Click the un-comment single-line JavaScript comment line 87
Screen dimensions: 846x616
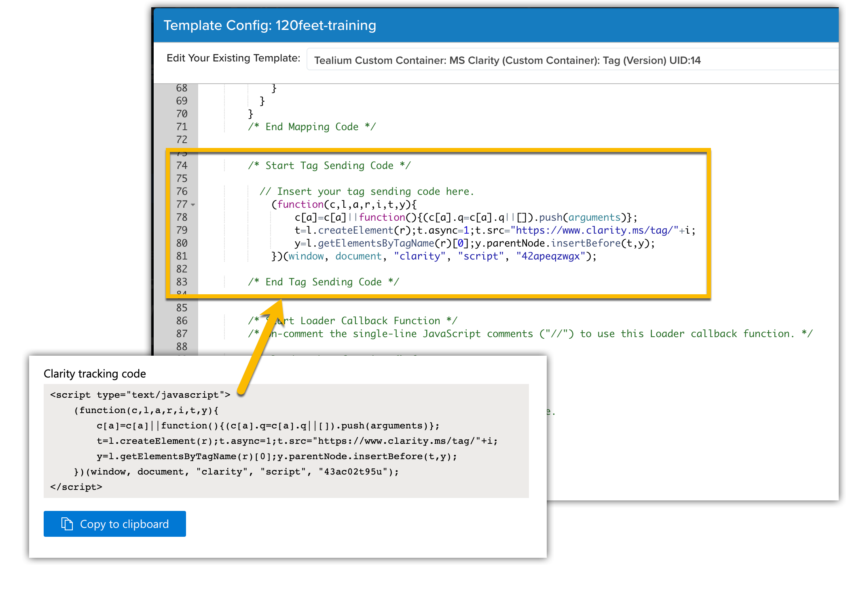[530, 333]
